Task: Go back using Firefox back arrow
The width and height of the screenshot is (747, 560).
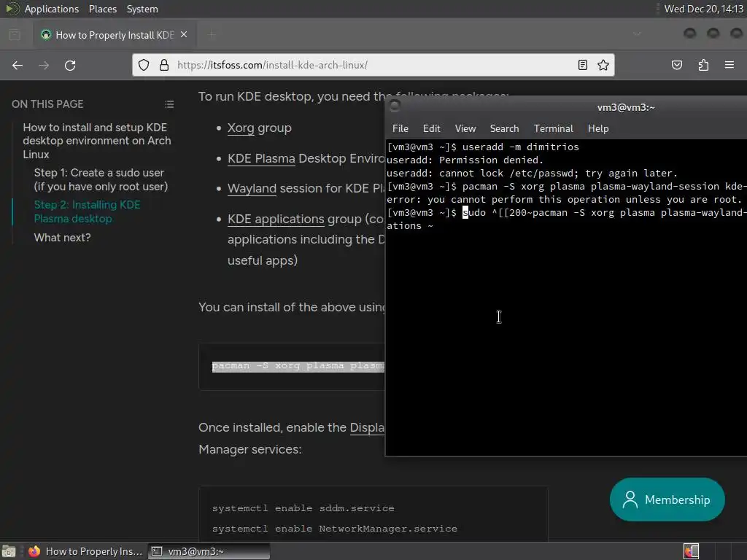Action: pyautogui.click(x=18, y=65)
